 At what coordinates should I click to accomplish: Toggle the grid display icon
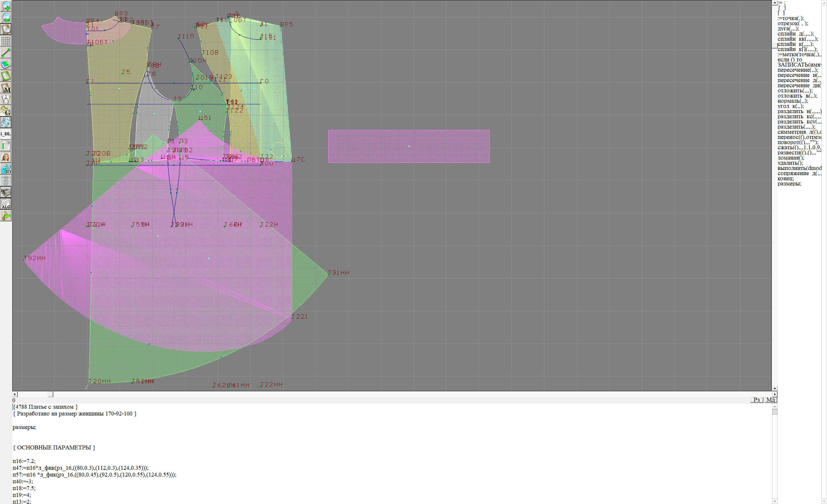6,41
